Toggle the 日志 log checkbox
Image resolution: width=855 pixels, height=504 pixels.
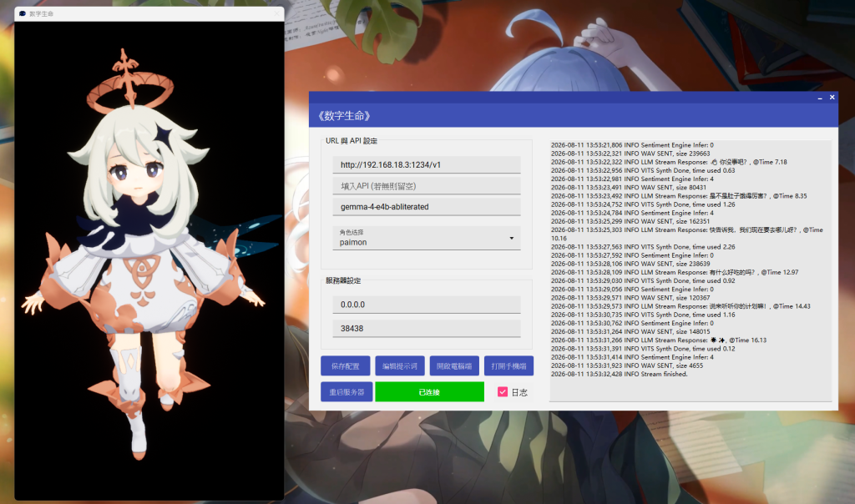coord(503,391)
